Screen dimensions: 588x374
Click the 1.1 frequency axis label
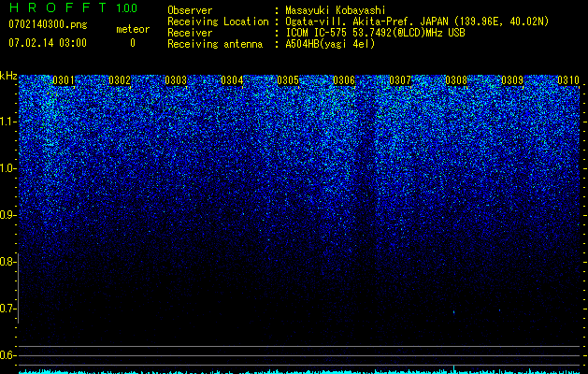tap(7, 122)
